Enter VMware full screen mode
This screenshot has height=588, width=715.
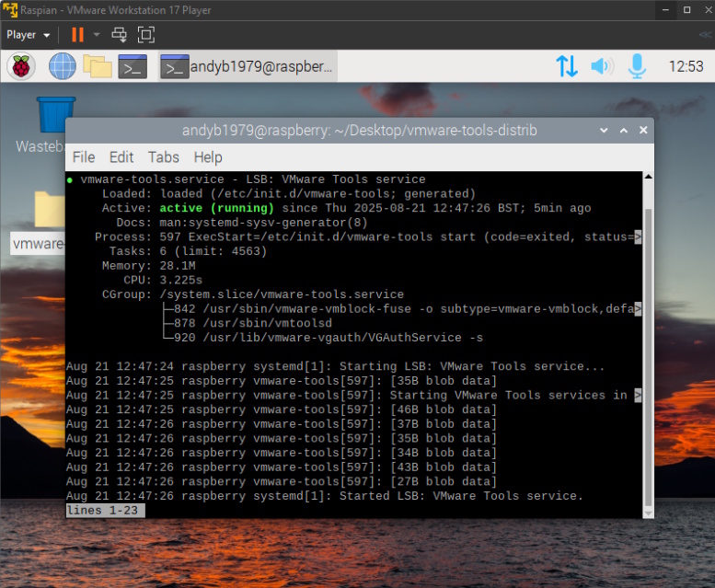146,35
